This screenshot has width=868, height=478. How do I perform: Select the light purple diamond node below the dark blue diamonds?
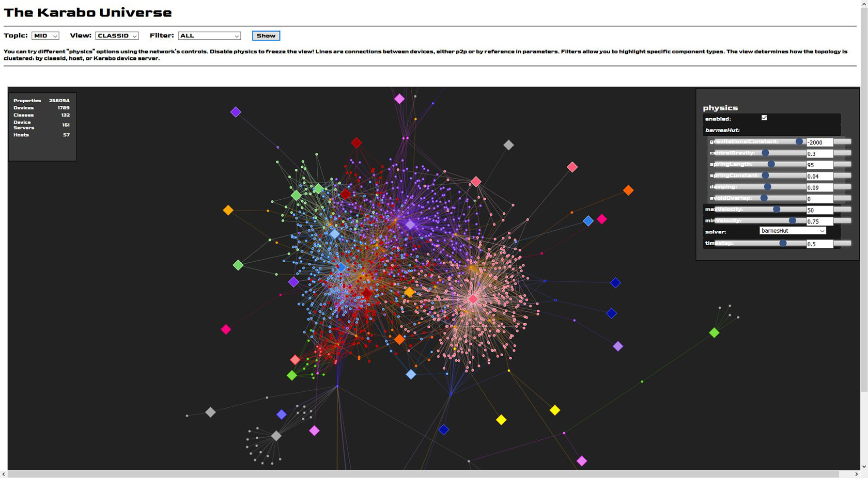coord(618,346)
